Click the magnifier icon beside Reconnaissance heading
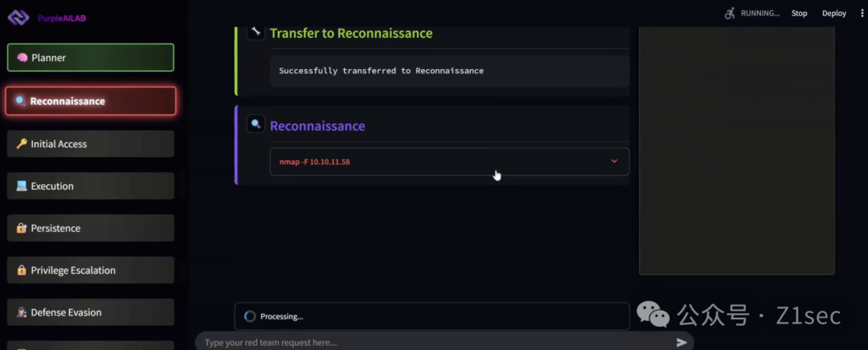 256,125
